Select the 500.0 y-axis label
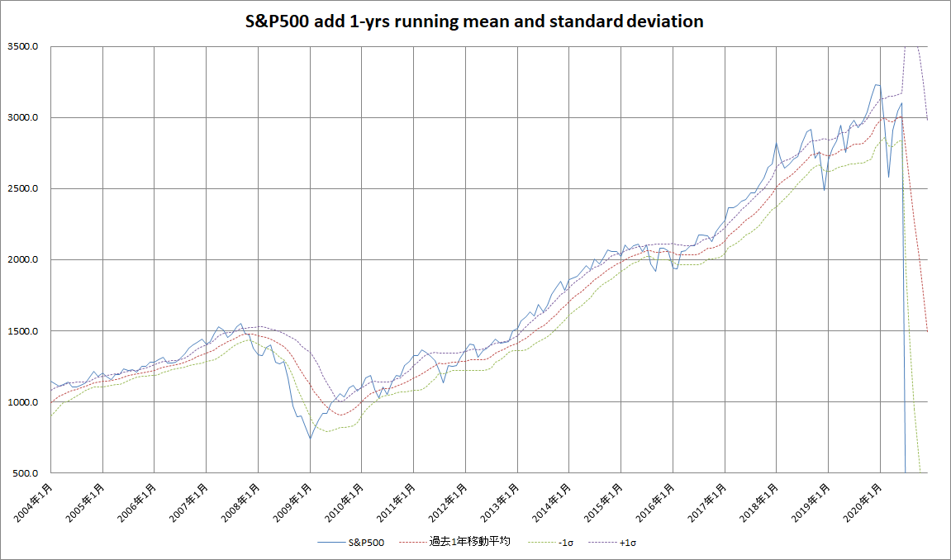This screenshot has width=951, height=560. click(x=26, y=473)
